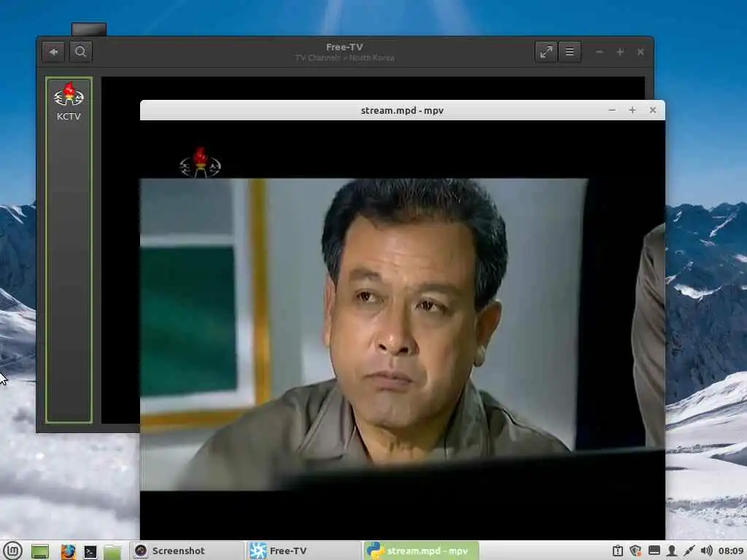Open the volume control icon
The width and height of the screenshot is (747, 560).
pyautogui.click(x=706, y=551)
